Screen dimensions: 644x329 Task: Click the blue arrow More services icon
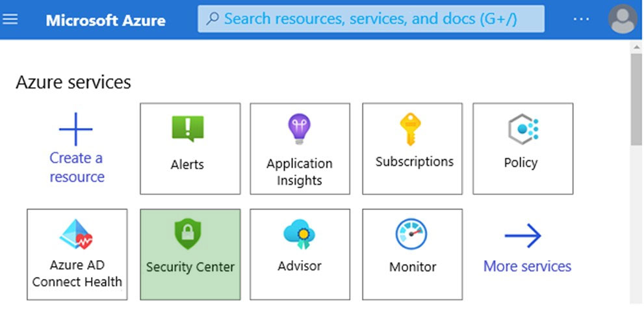tap(523, 236)
